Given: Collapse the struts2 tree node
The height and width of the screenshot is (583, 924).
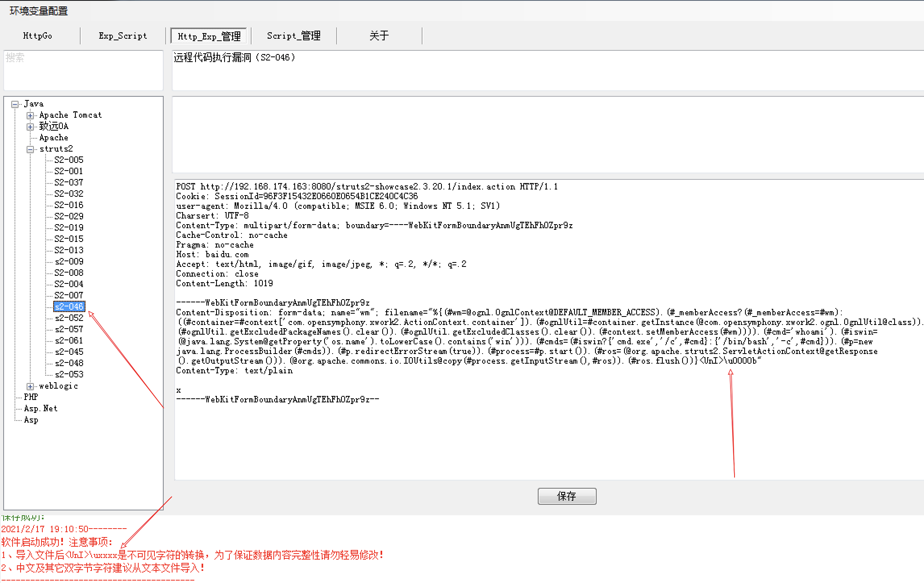Looking at the screenshot, I should tap(30, 150).
